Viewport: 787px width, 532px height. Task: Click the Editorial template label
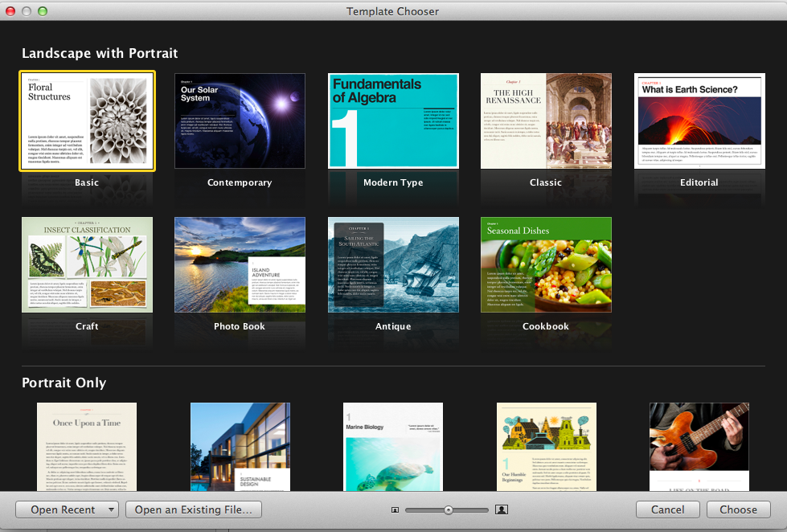point(699,182)
